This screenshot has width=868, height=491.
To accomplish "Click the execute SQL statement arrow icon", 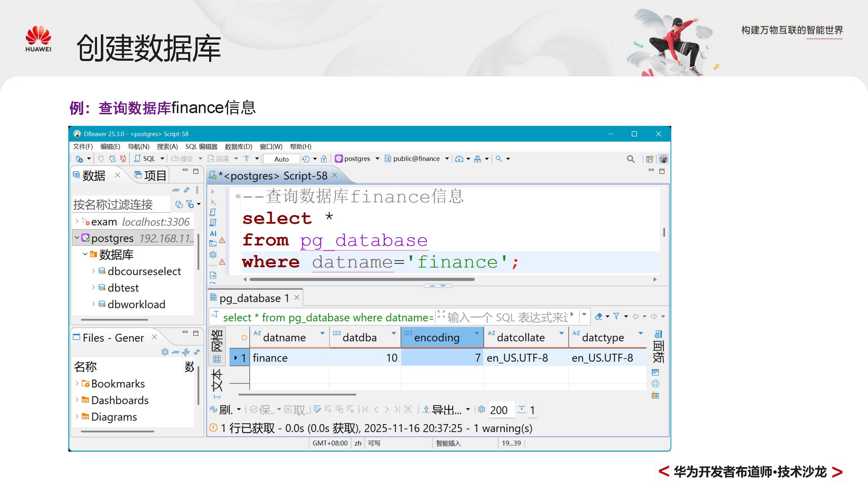I will tap(213, 192).
